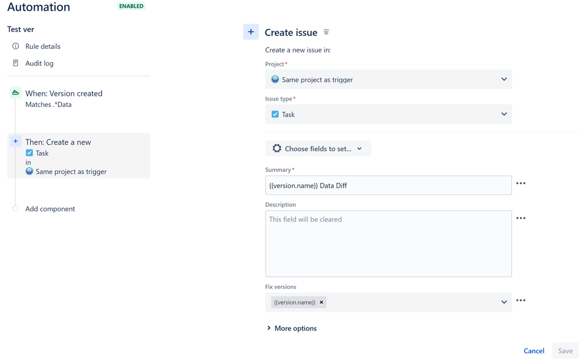This screenshot has width=588, height=364.
Task: Click the blue plus icon next to Create issue
Action: [251, 32]
